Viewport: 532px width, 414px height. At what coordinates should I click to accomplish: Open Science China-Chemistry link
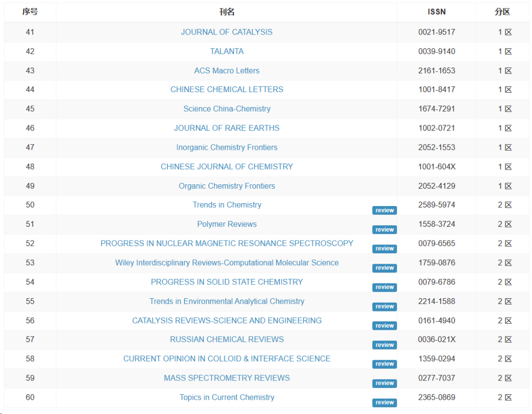coord(227,109)
